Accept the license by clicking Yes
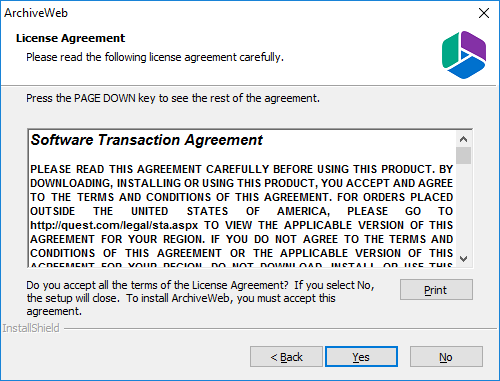 coord(361,357)
